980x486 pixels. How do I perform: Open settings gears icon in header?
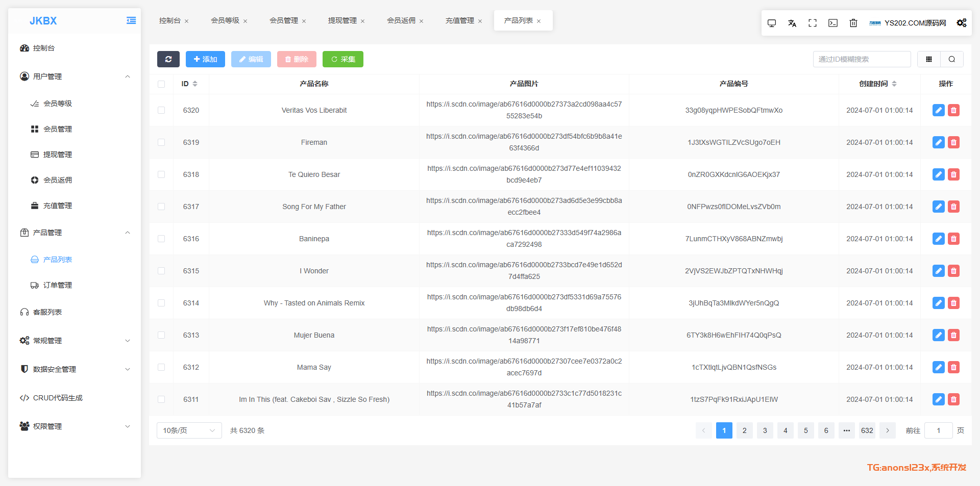coord(961,23)
